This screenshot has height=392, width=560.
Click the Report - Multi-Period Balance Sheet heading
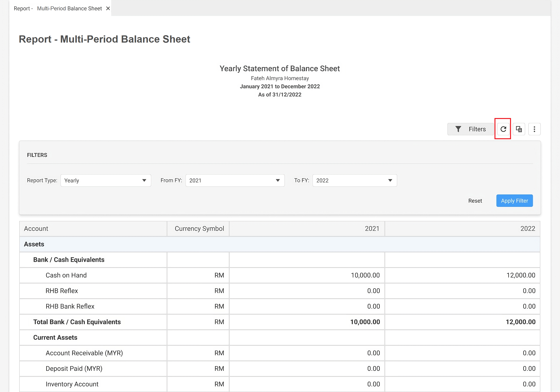[x=104, y=39]
